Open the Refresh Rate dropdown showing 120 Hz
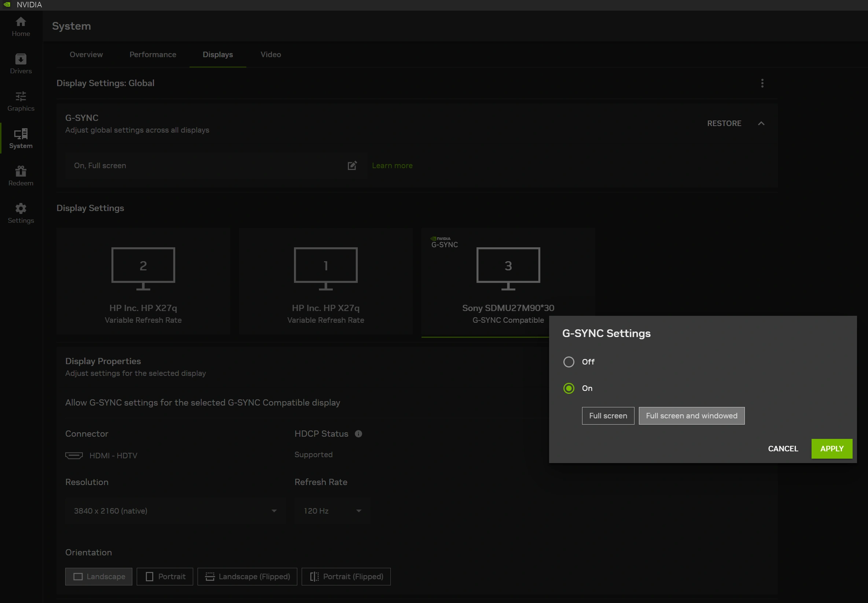 332,511
